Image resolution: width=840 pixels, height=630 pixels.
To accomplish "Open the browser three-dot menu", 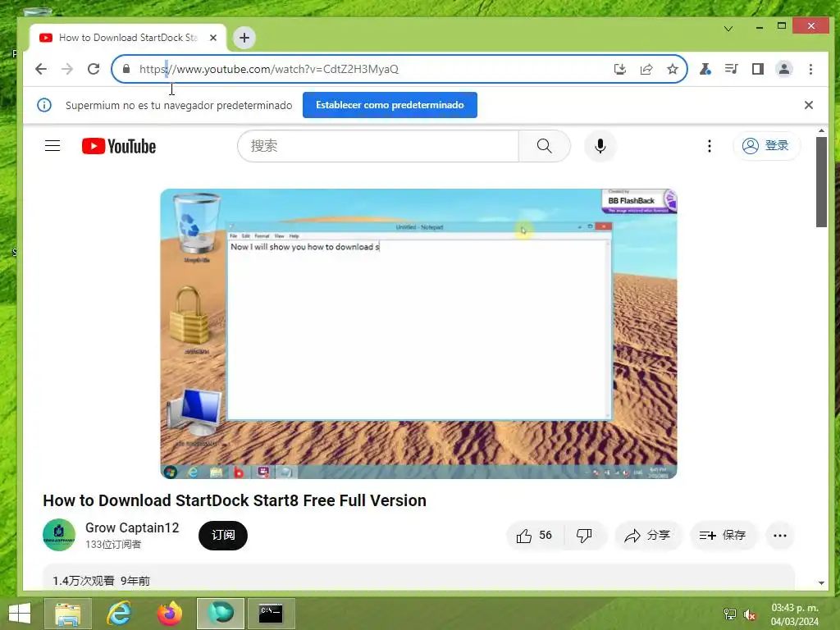I will (x=810, y=69).
